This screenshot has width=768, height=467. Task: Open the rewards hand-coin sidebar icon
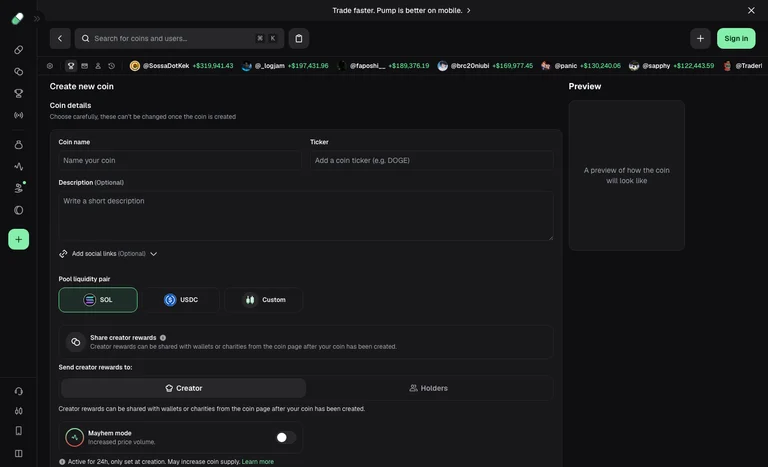tap(19, 188)
